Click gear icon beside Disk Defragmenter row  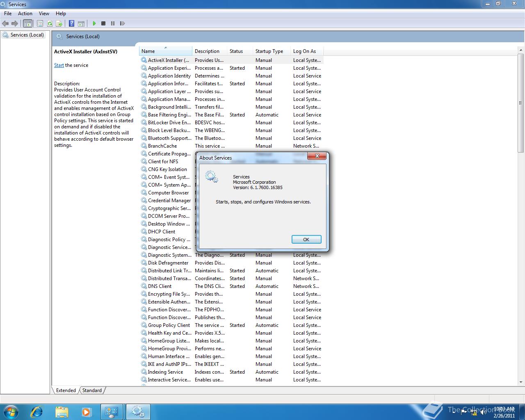[144, 263]
